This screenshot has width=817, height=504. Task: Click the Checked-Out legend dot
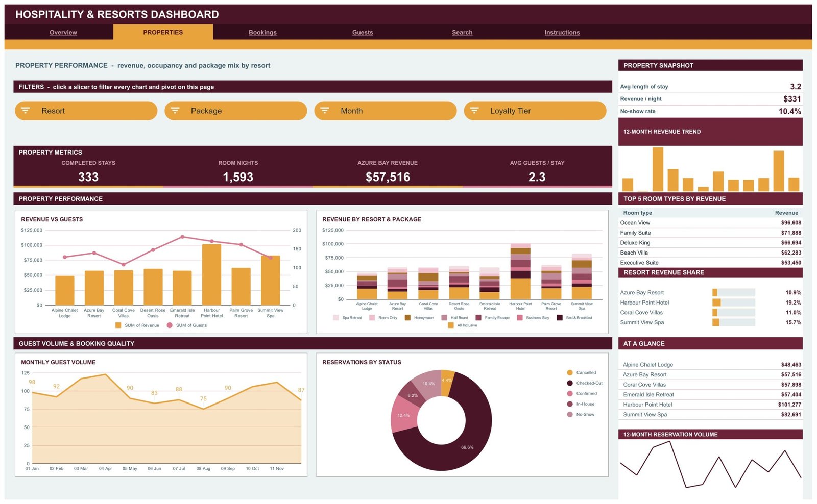(570, 383)
